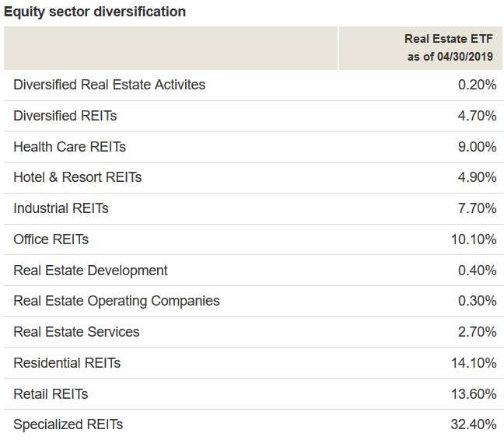Select the 13.60% Retail REITs value

(x=474, y=394)
